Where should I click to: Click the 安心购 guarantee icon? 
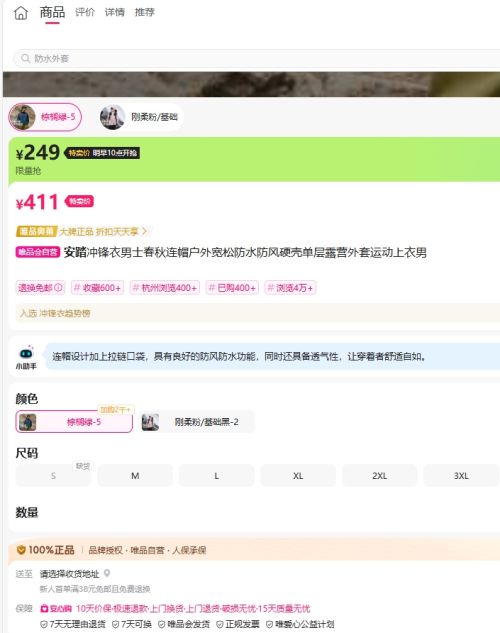tap(44, 608)
